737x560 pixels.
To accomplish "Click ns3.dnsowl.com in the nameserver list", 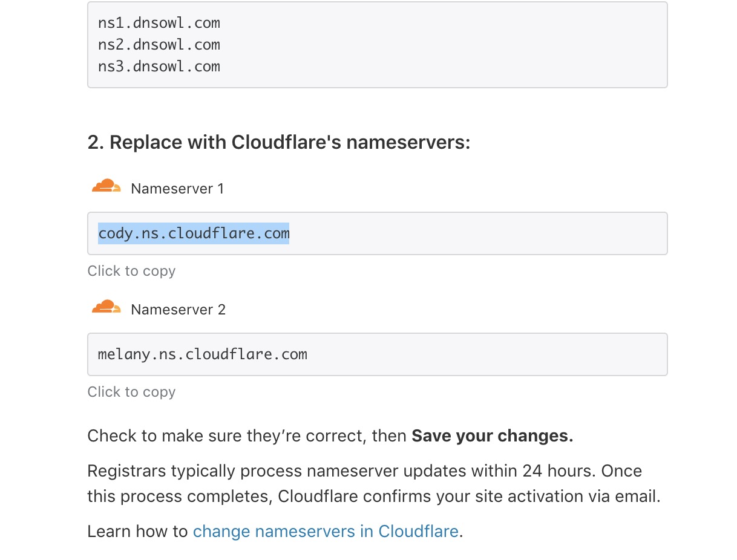I will coord(159,67).
